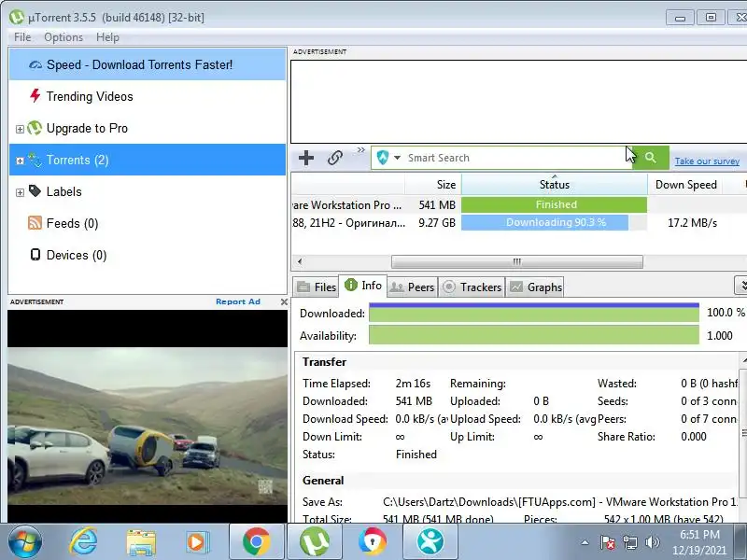Click the uTorrent taskbar button
747x560 pixels.
[x=315, y=542]
